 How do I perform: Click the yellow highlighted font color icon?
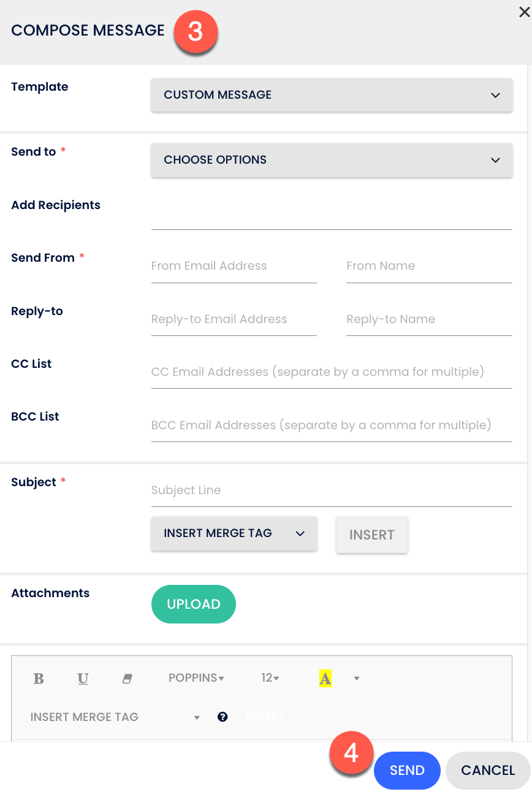click(x=325, y=679)
